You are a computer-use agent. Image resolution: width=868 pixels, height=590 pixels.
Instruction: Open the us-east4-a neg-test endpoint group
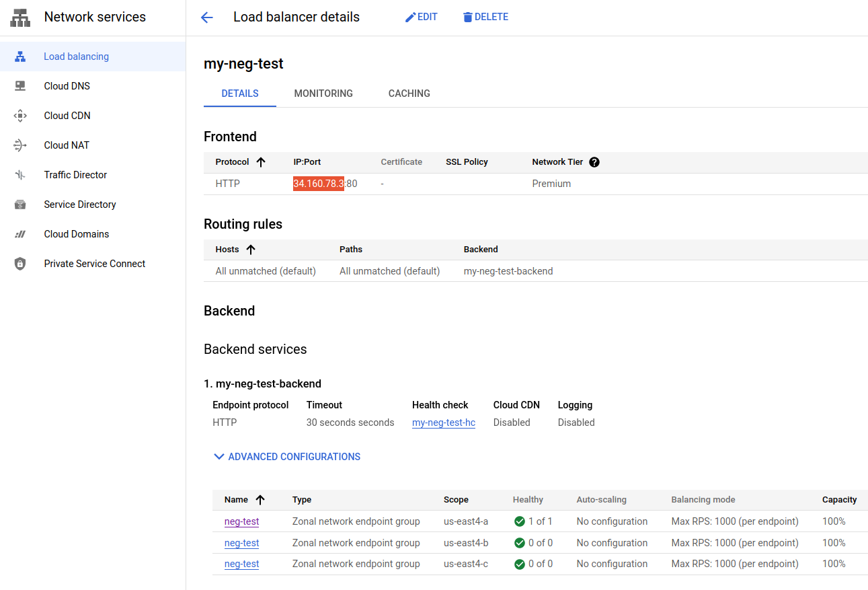click(241, 521)
